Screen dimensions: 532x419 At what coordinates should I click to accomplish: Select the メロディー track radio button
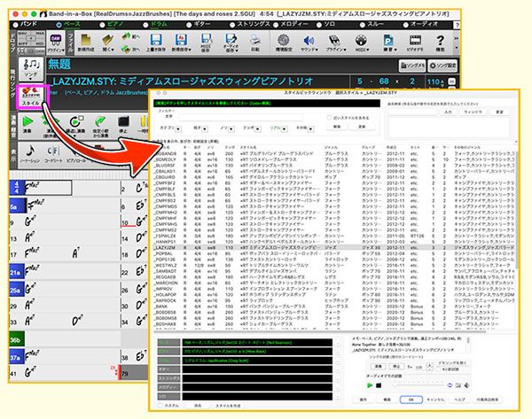click(276, 25)
